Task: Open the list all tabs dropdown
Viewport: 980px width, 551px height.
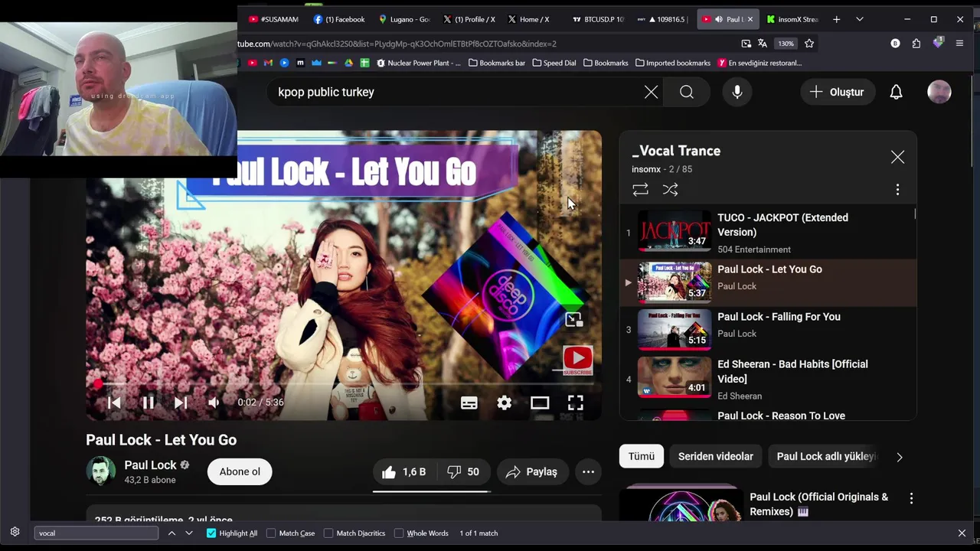Action: (x=859, y=19)
